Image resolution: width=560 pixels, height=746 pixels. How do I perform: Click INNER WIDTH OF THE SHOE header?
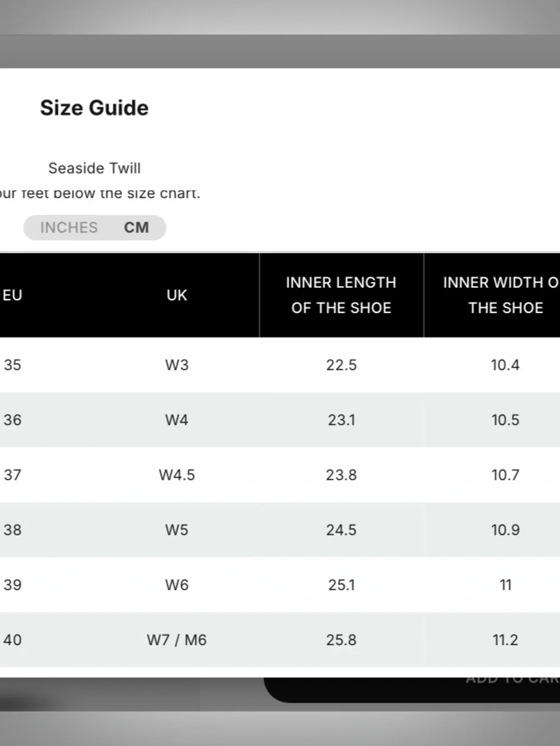(501, 295)
